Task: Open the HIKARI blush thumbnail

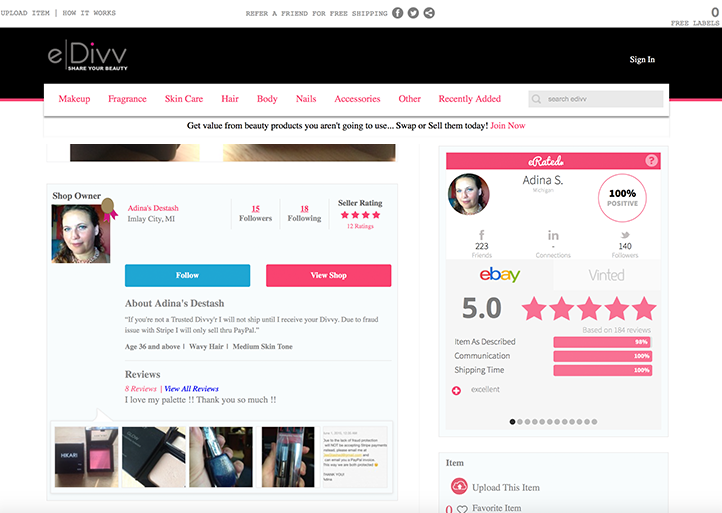Action: point(87,457)
